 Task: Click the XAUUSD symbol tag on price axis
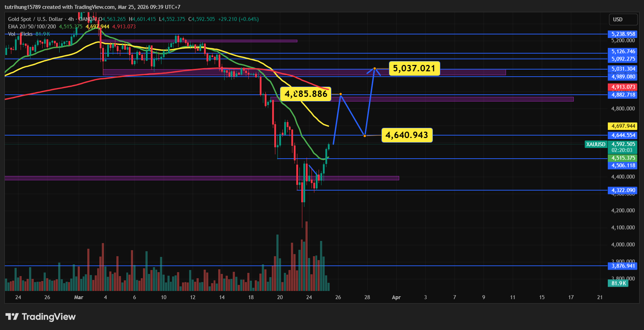click(596, 144)
